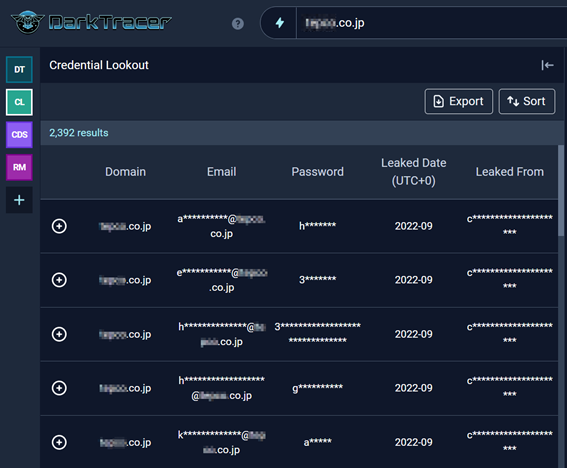The height and width of the screenshot is (468, 567).
Task: Click the domain search input field
Action: pyautogui.click(x=431, y=23)
